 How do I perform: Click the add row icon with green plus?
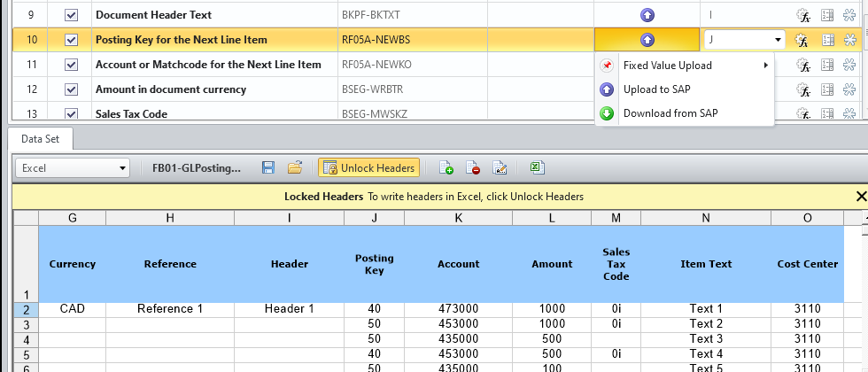446,168
